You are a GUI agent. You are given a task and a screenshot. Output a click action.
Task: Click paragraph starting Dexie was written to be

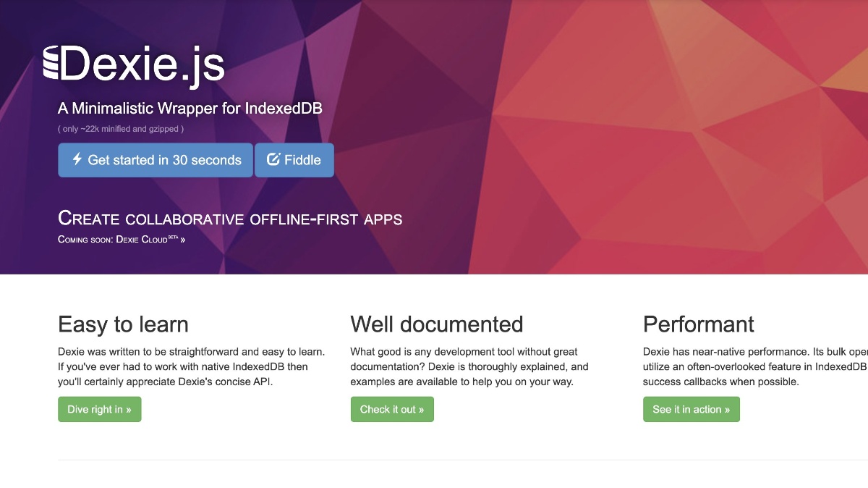coord(192,366)
